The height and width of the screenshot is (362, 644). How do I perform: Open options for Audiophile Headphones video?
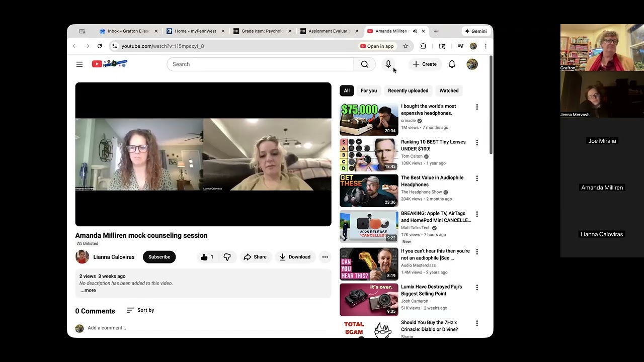click(477, 178)
